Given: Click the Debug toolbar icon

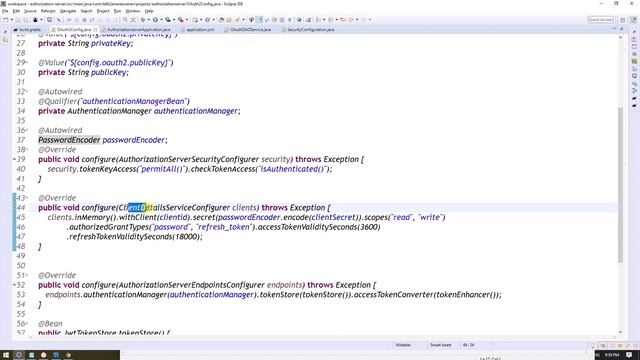Looking at the screenshot, I should (x=142, y=20).
